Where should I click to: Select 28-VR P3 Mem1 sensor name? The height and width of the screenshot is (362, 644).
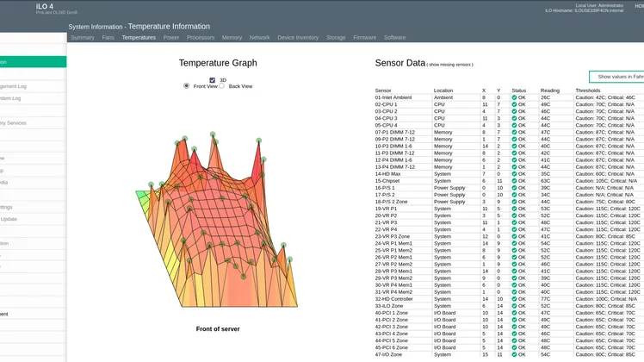[393, 271]
